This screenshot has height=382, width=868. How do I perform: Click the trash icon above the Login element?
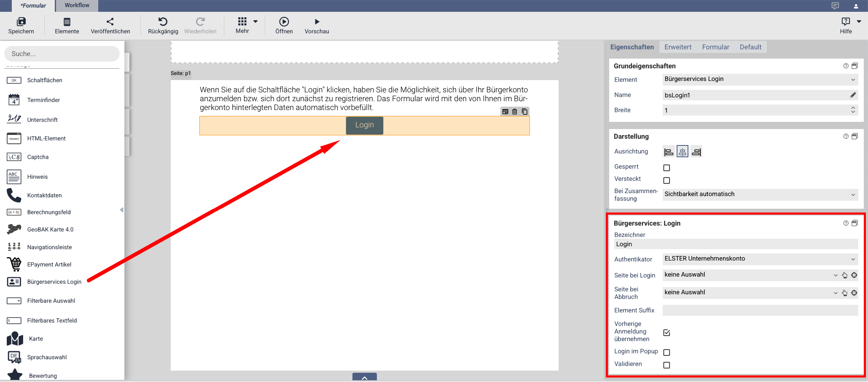pyautogui.click(x=515, y=112)
